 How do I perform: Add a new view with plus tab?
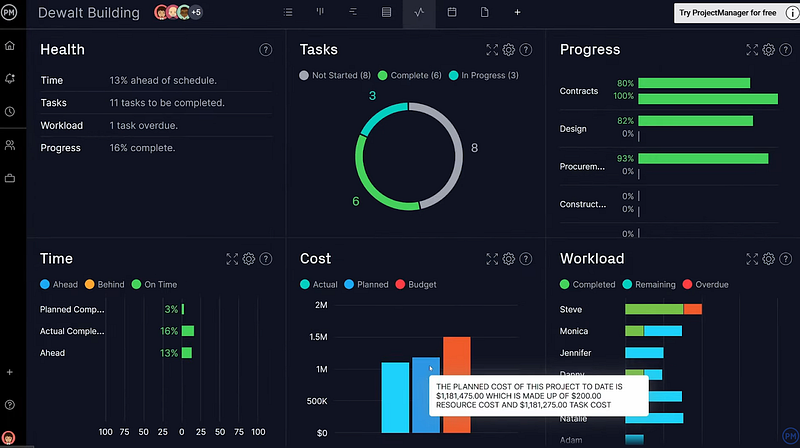point(517,12)
